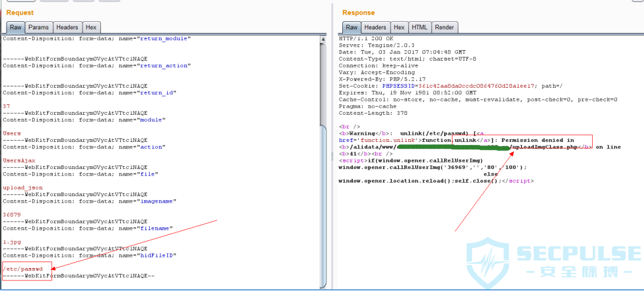Switch to Headers tab in Response panel
The image size is (644, 291).
375,28
